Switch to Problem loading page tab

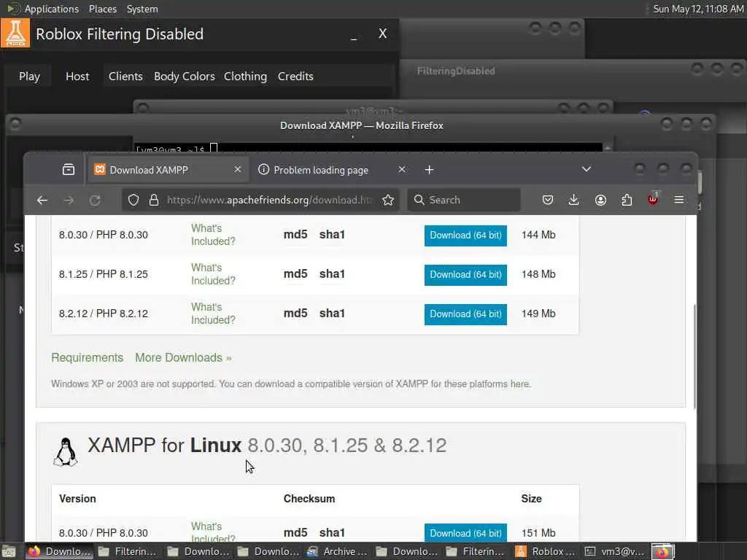click(x=332, y=170)
